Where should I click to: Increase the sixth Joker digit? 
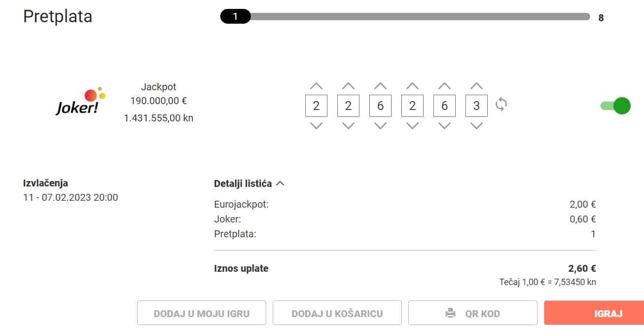tap(476, 86)
